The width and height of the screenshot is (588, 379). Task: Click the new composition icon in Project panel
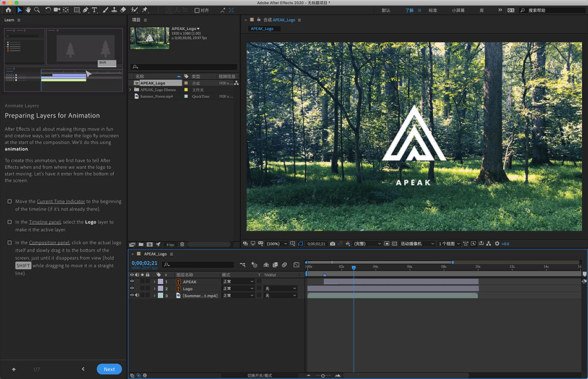click(x=150, y=244)
